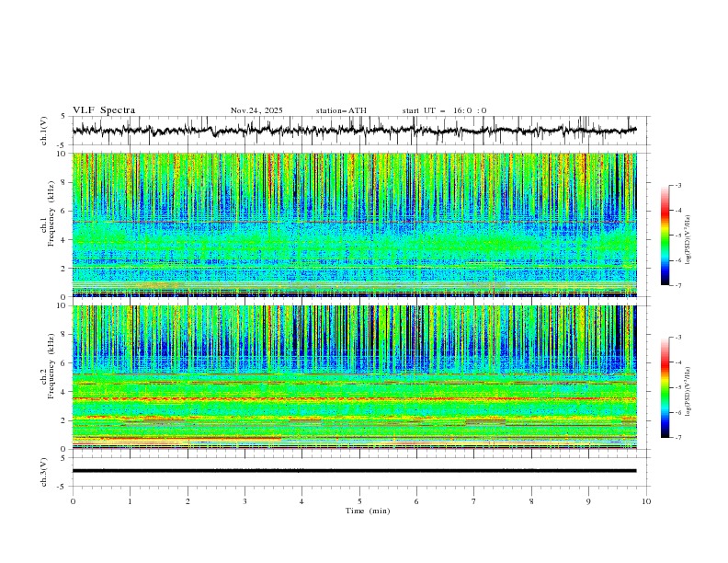Click the '10' tick on the time axis

[646, 501]
